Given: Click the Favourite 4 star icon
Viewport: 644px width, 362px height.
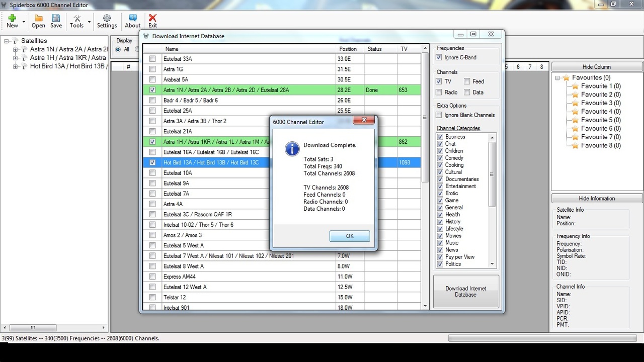Looking at the screenshot, I should pyautogui.click(x=576, y=112).
